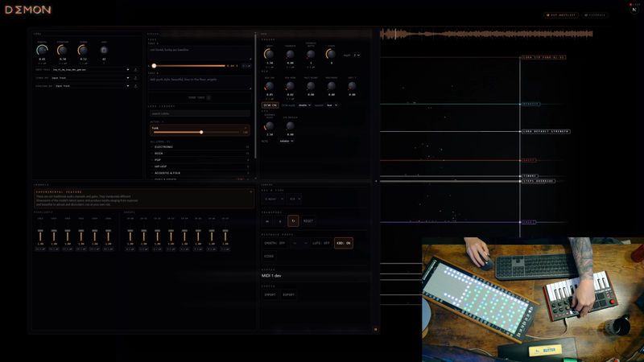Dismiss the Experimental Feature notice

click(251, 191)
